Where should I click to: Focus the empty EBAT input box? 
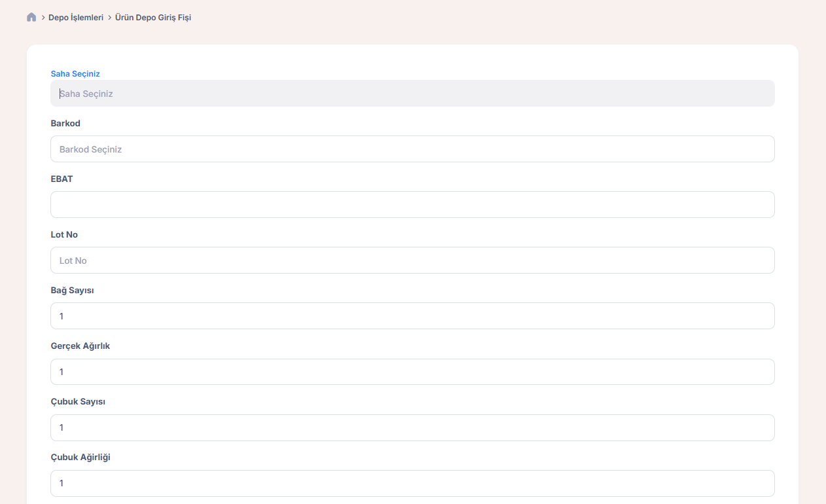412,205
